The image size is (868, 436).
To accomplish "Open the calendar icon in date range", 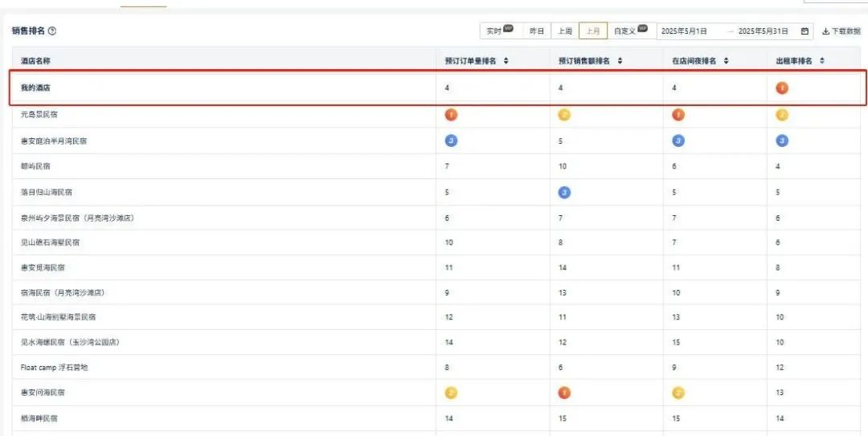I will pos(805,31).
